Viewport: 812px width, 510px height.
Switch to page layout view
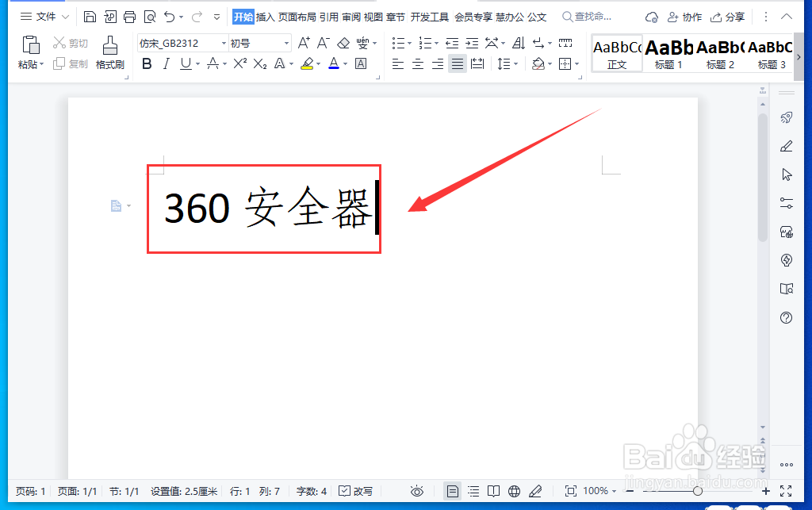[x=452, y=491]
